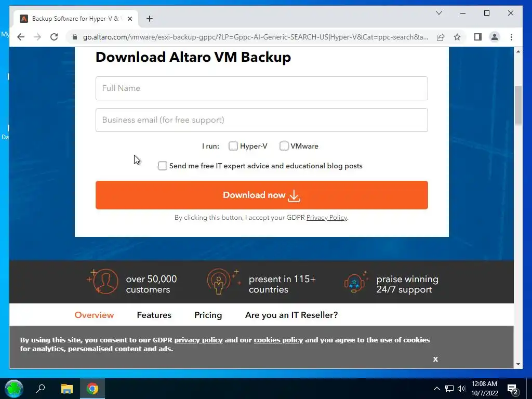532x399 pixels.
Task: Open a new tab with plus button
Action: click(149, 19)
